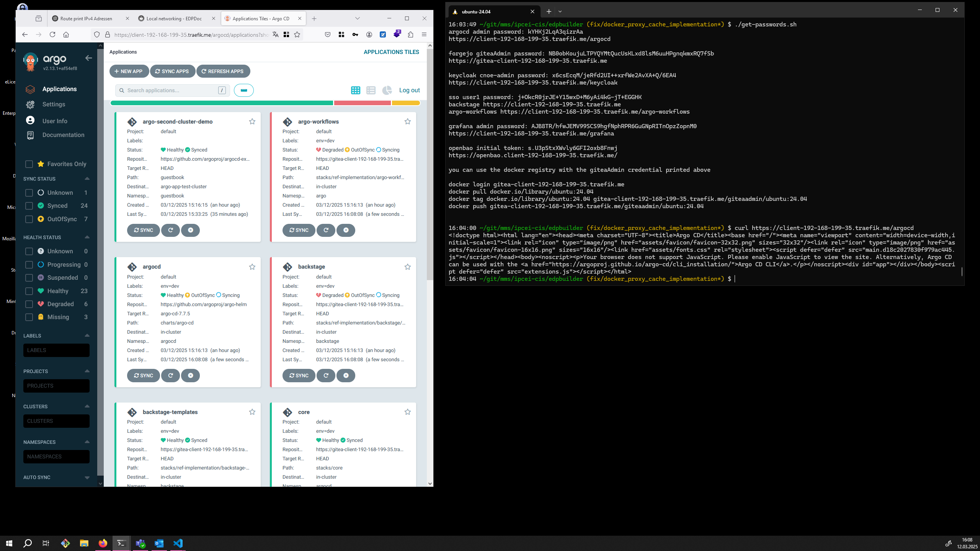Open Firefox application hamburger menu
This screenshot has width=980, height=551.
click(x=424, y=35)
